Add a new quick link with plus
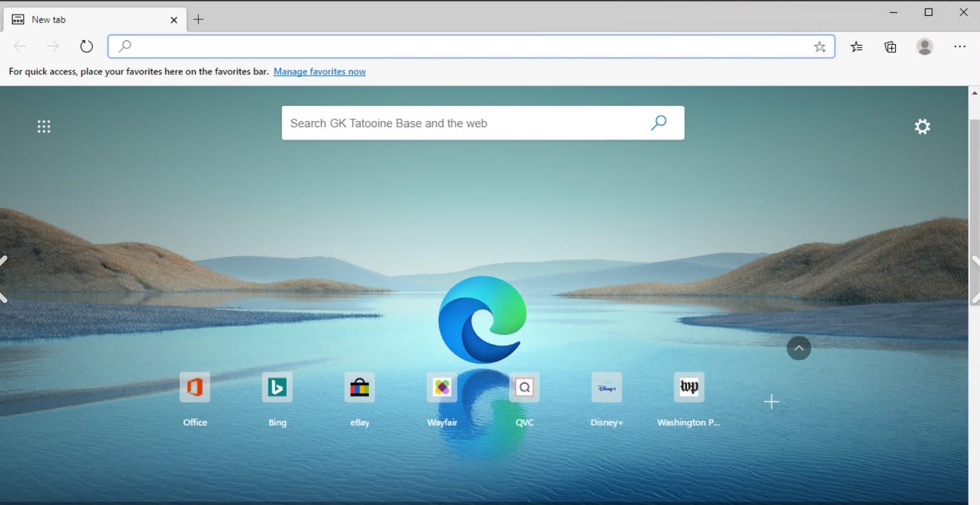980x505 pixels. click(771, 402)
